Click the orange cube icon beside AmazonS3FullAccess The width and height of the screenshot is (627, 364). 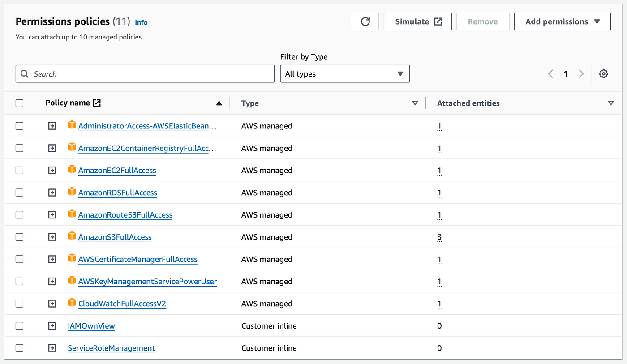pos(72,236)
